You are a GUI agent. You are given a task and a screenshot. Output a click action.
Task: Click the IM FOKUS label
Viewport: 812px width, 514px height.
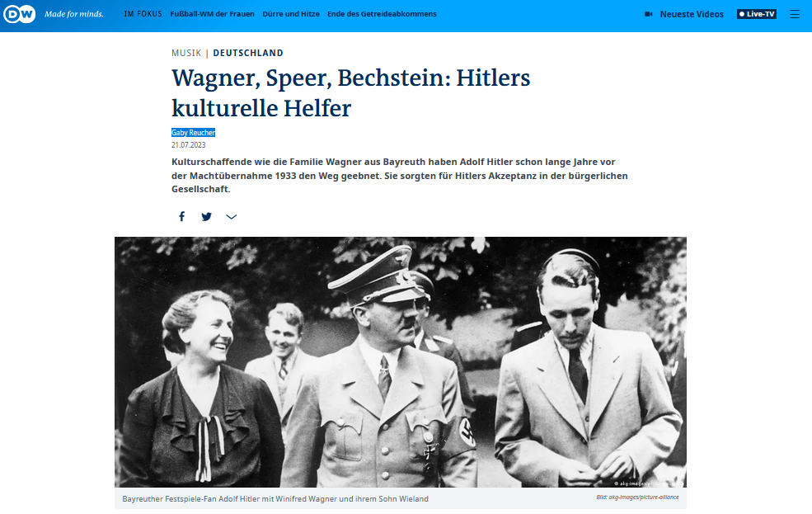tap(143, 14)
